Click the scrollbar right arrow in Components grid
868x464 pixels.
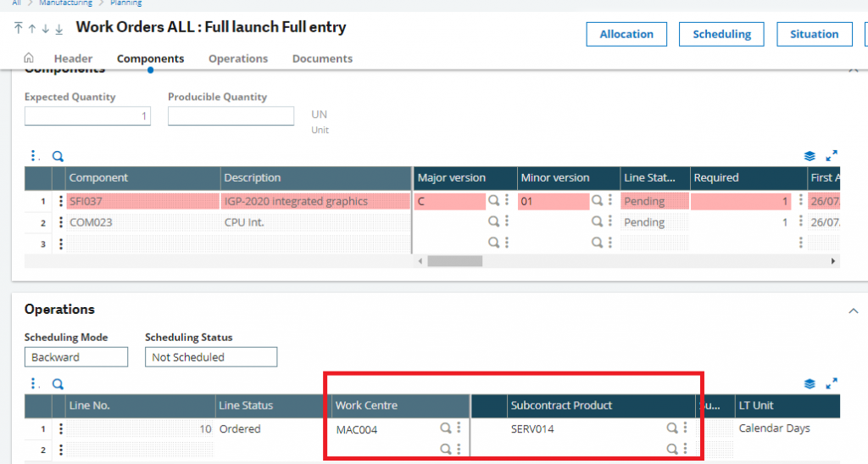832,260
